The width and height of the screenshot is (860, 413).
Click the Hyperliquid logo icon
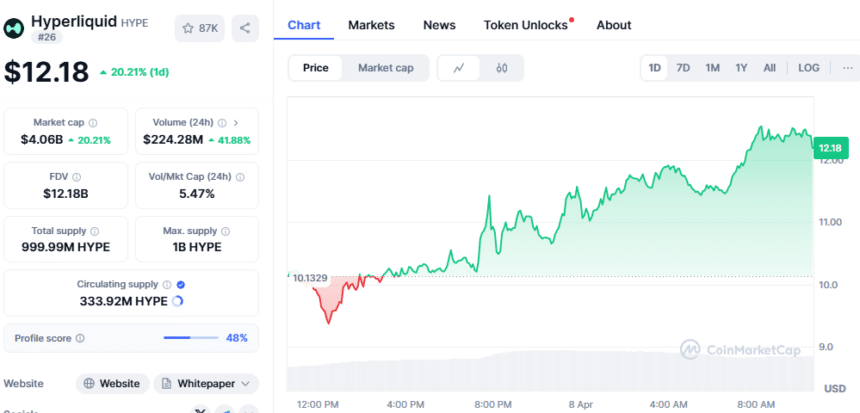[x=15, y=27]
